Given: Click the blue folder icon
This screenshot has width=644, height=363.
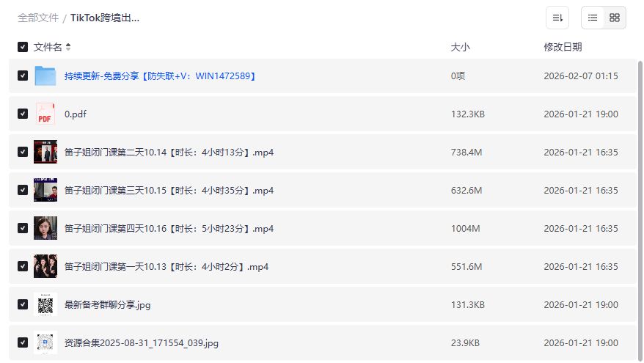Looking at the screenshot, I should 45,76.
